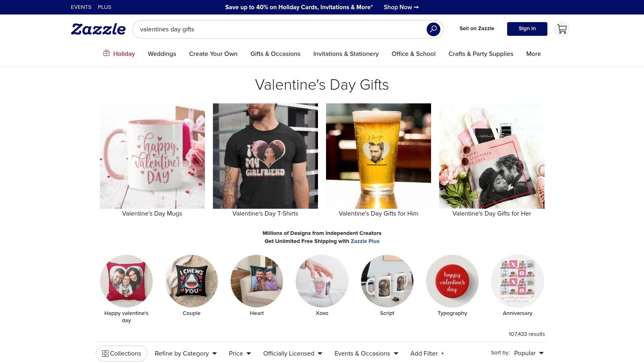Choose the Heart category circle image
Screen dimensions: 644x362
tap(257, 281)
